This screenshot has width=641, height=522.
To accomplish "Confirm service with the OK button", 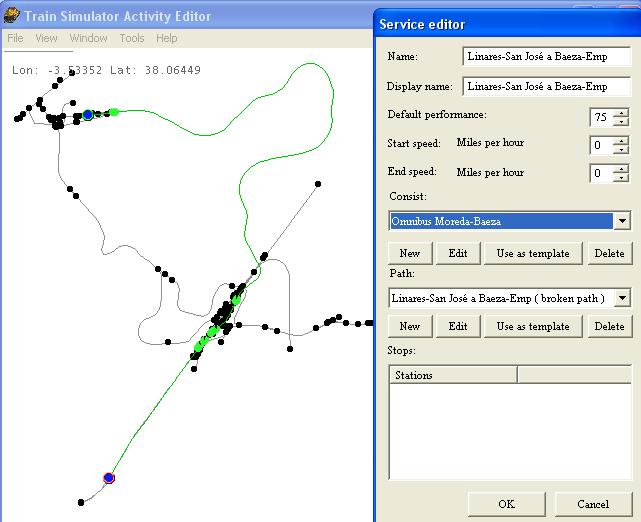I will pyautogui.click(x=506, y=504).
